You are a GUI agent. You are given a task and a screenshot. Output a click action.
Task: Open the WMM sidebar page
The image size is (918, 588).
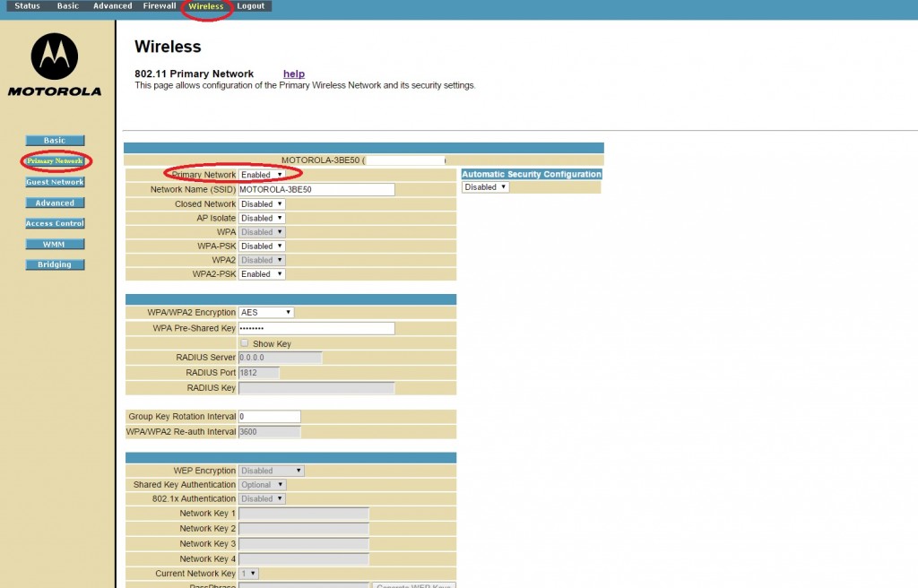[55, 244]
